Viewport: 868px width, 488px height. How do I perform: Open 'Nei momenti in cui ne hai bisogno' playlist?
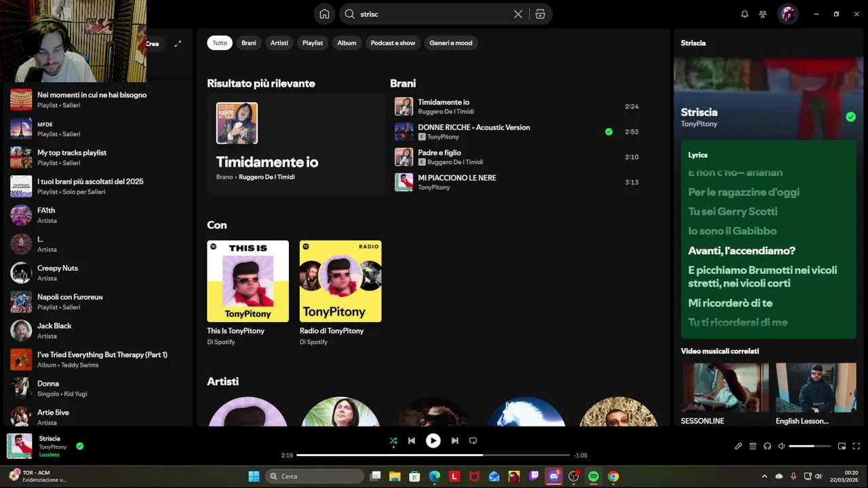pos(98,100)
